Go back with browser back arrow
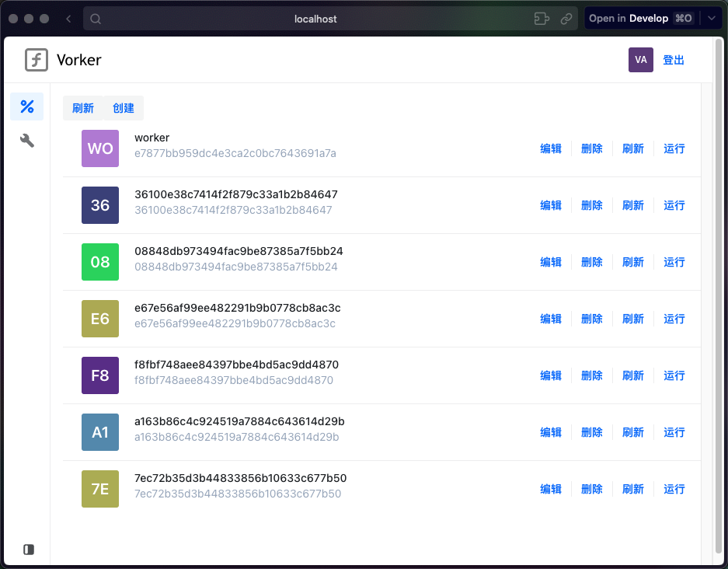This screenshot has height=569, width=728. 69,19
